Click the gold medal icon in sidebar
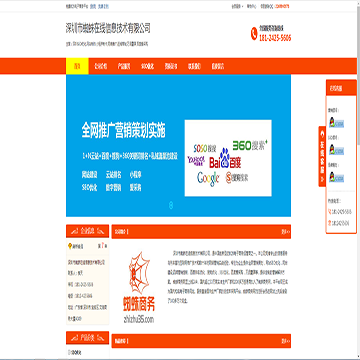360x360 pixels. pos(70,246)
